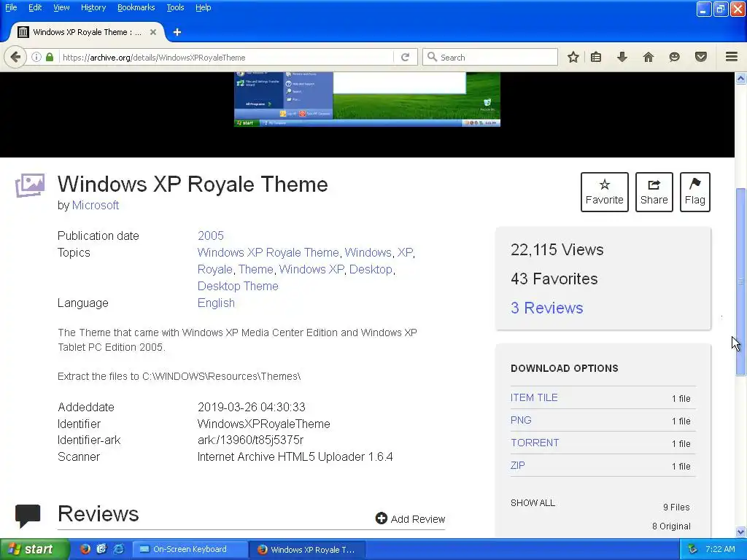Image resolution: width=747 pixels, height=560 pixels.
Task: Open the View menu
Action: pyautogui.click(x=61, y=7)
